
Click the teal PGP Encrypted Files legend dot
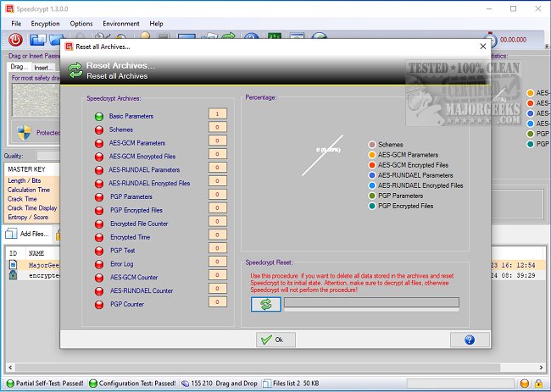(372, 206)
